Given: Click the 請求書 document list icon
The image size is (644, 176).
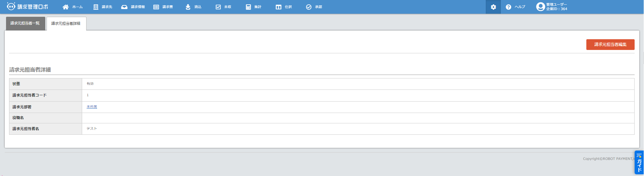Looking at the screenshot, I should click(x=156, y=7).
